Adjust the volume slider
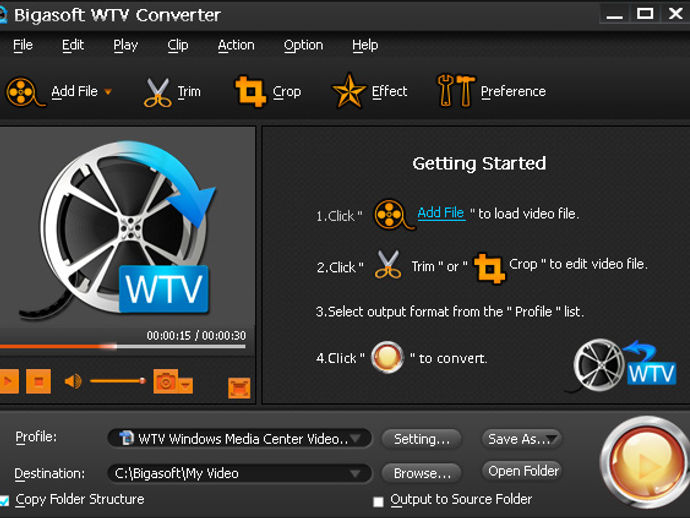This screenshot has width=690, height=518. coord(117,381)
